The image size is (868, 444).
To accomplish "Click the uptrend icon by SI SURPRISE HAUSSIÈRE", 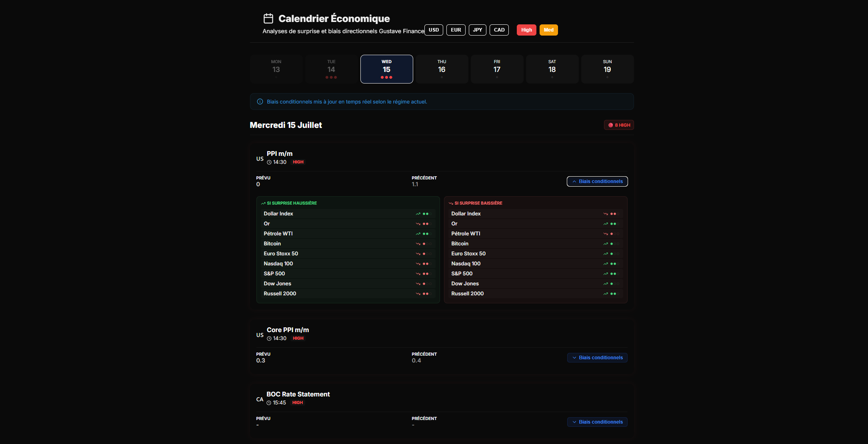I will point(263,203).
